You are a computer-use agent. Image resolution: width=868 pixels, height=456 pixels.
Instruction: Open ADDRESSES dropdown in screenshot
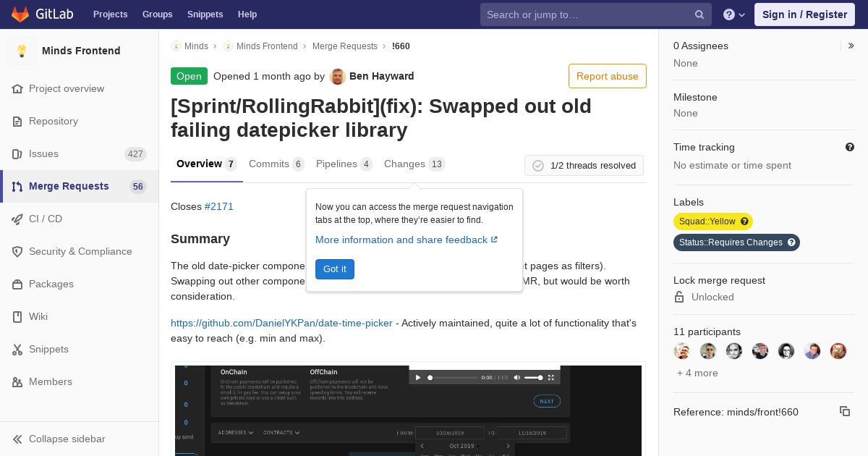(x=236, y=433)
